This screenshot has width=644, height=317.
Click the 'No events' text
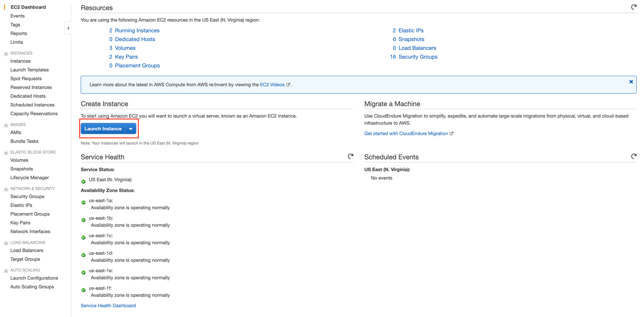point(382,178)
